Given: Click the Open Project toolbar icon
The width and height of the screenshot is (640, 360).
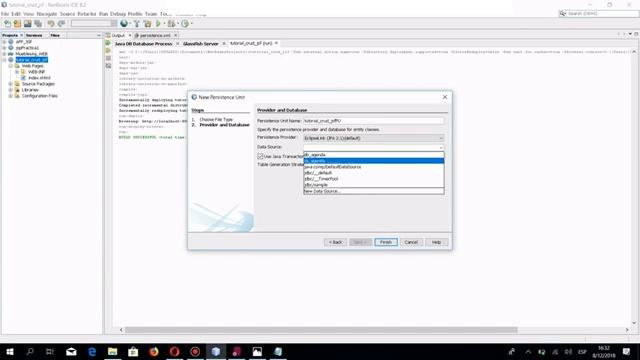Looking at the screenshot, I should pyautogui.click(x=28, y=24).
